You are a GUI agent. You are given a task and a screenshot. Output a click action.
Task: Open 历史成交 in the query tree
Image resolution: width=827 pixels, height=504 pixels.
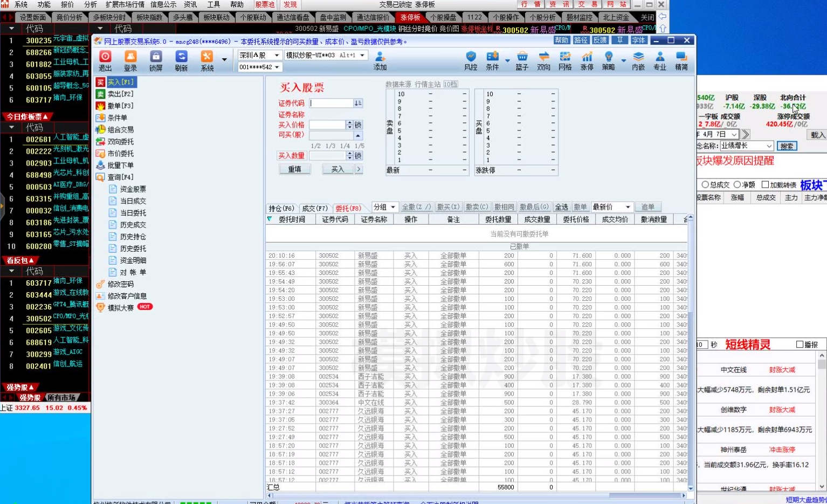coord(133,225)
